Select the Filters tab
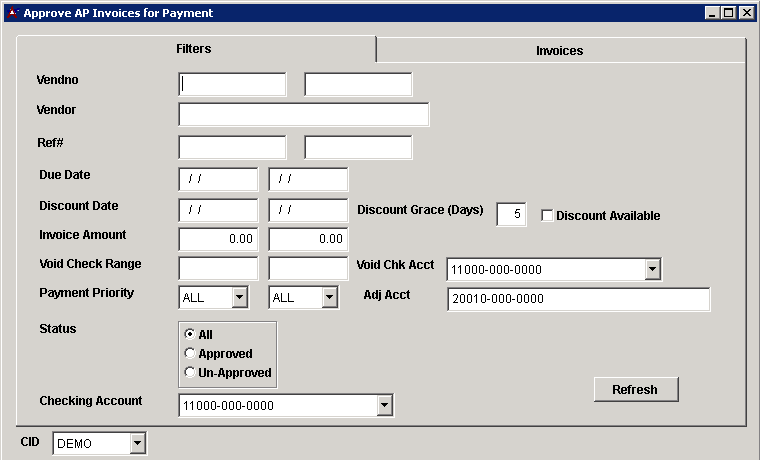760x460 pixels. 194,49
